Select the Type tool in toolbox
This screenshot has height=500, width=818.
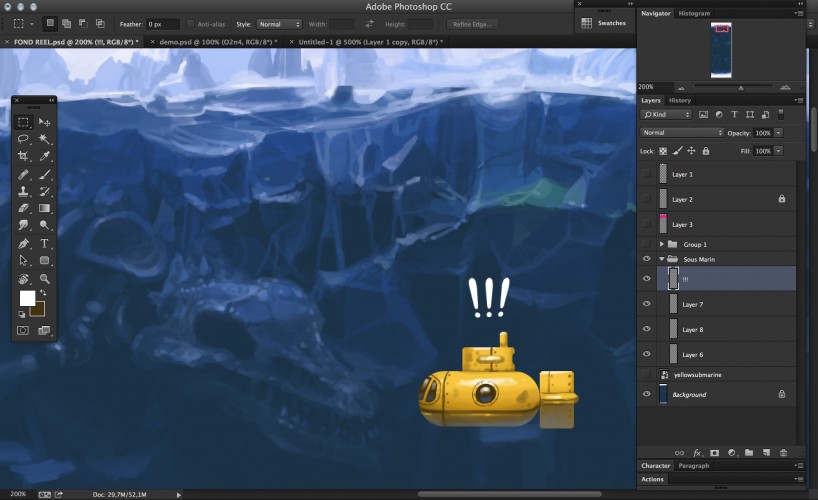coord(44,244)
